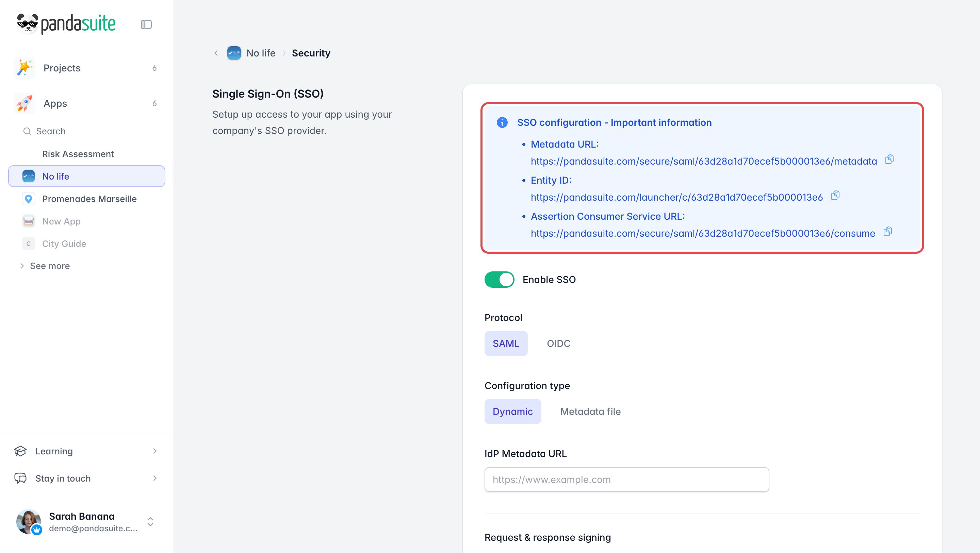Screen dimensions: 980x553
Task: Click the Apps rocket icon
Action: 25,103
